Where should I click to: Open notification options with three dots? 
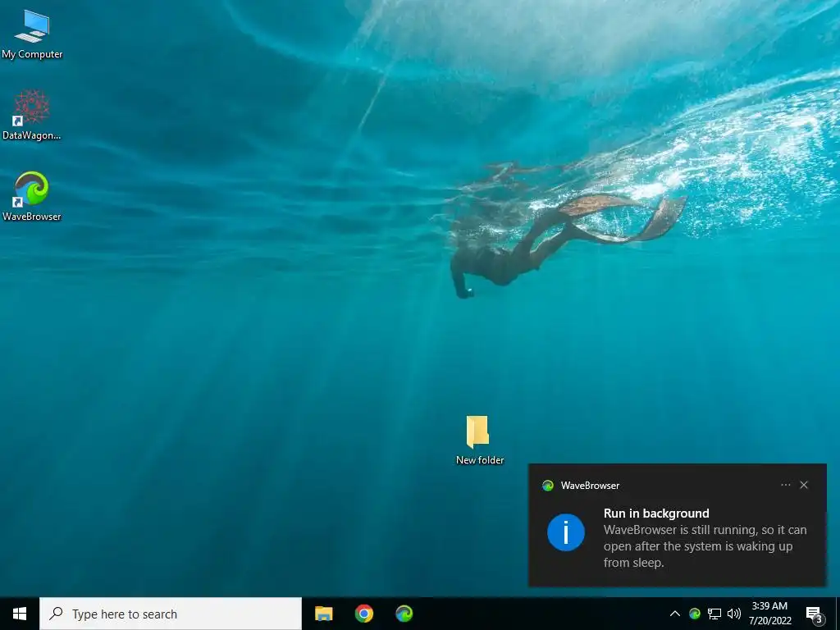(x=785, y=485)
